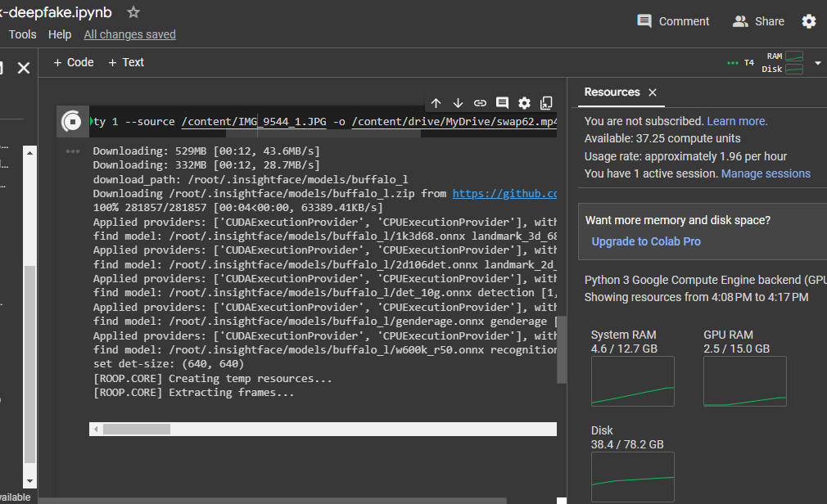Screen dimensions: 827x504
Task: Click the Upgrade to Colab Pro link
Action: tap(646, 241)
